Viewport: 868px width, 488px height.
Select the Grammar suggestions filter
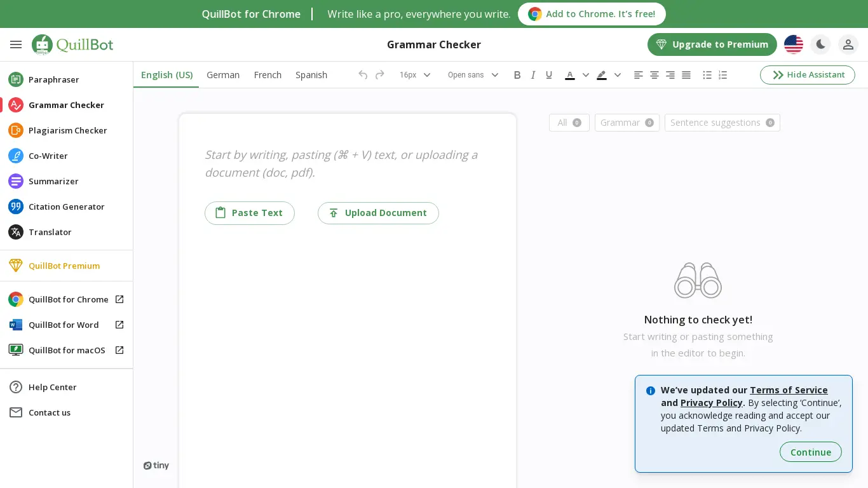[x=627, y=123]
